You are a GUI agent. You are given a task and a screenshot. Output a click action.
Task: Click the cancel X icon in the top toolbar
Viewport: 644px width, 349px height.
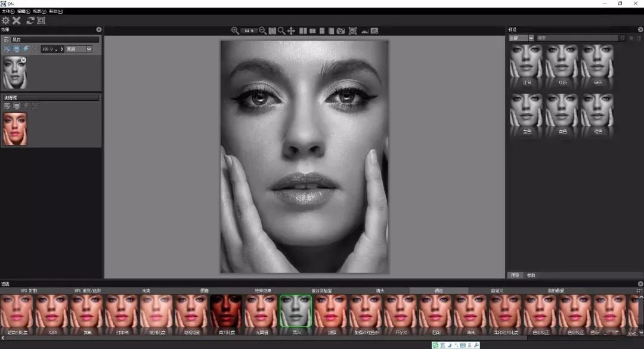tap(17, 20)
